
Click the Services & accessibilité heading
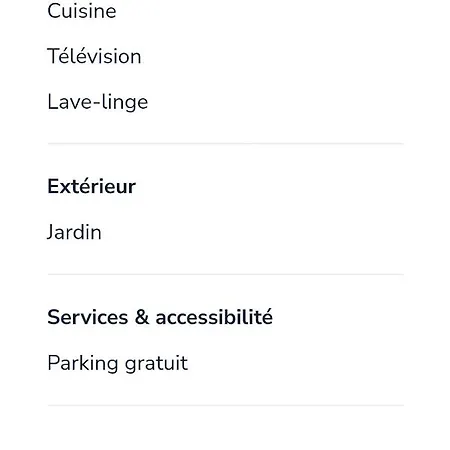coord(160,317)
